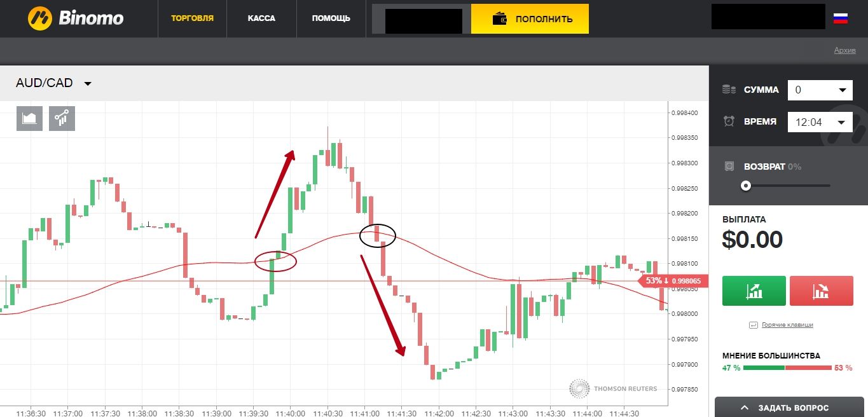
Task: Click the alarm clock Время icon
Action: pyautogui.click(x=729, y=121)
